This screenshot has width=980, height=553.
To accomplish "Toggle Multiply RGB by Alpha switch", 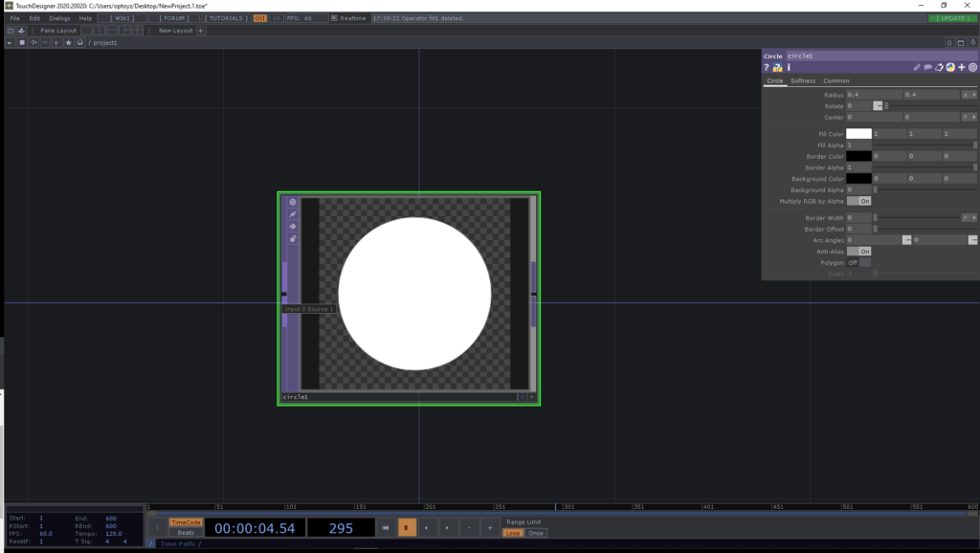I will 859,202.
